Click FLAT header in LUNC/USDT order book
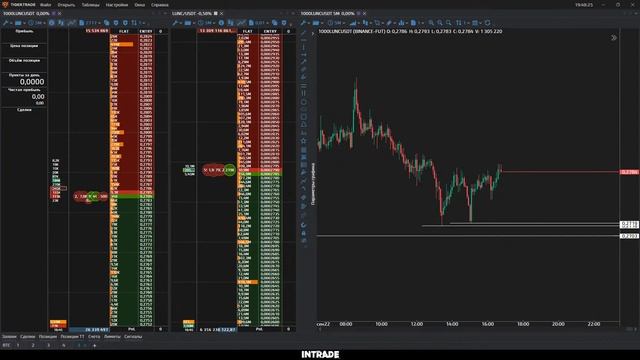This screenshot has height=360, width=640. coord(247,31)
